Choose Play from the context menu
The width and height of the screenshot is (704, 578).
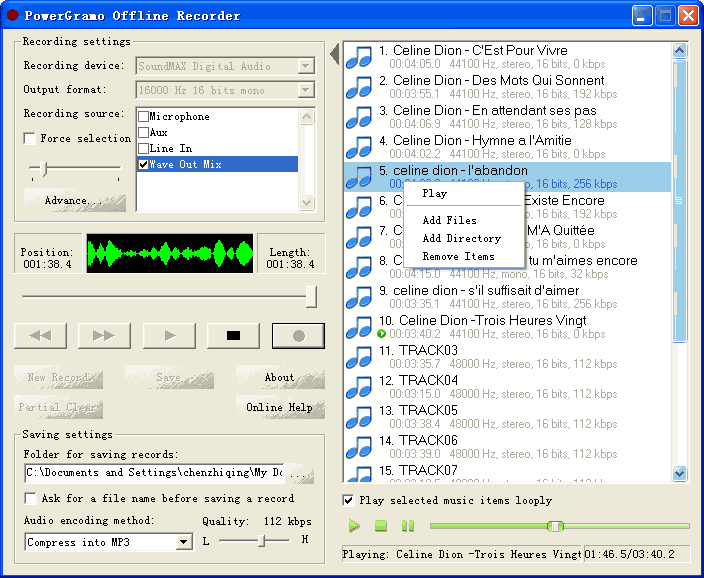(464, 194)
